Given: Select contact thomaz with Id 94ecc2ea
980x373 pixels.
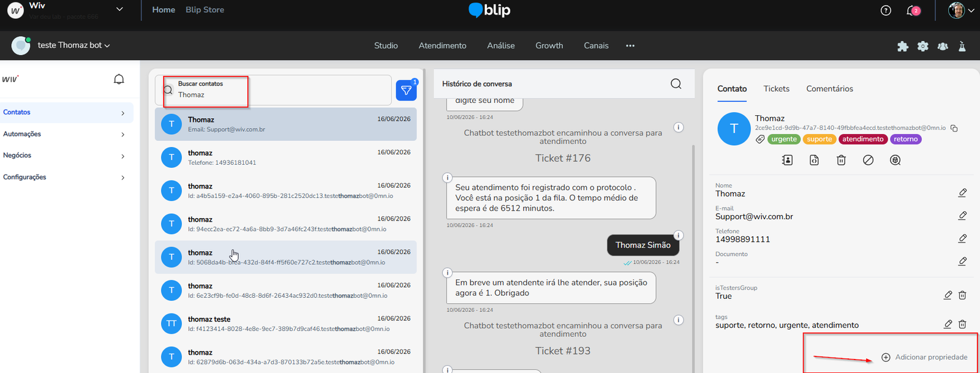Looking at the screenshot, I should pos(285,224).
